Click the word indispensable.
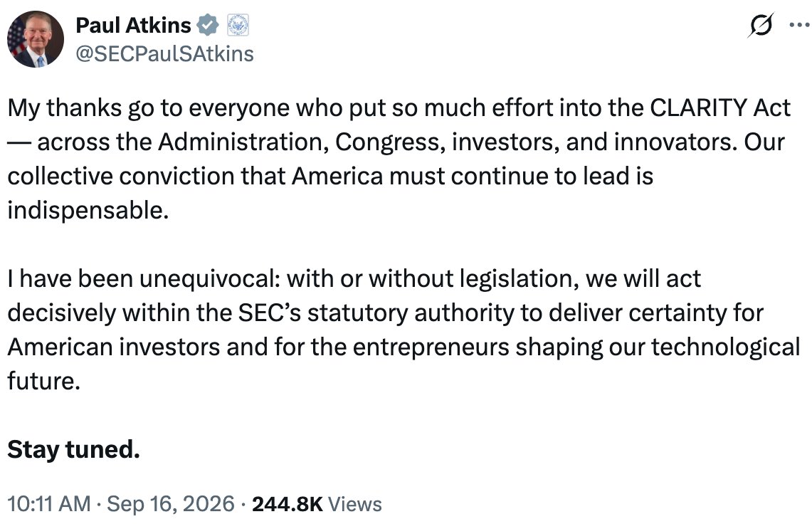The width and height of the screenshot is (812, 524). click(88, 211)
